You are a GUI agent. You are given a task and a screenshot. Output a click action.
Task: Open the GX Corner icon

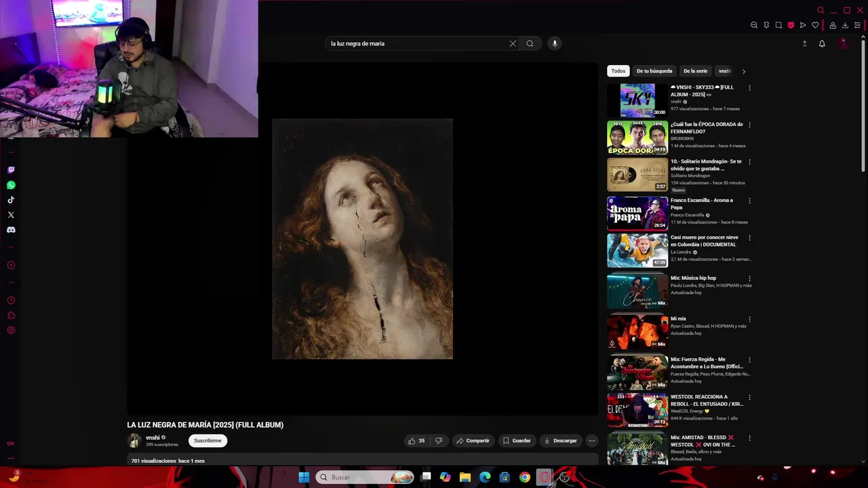tap(11, 443)
